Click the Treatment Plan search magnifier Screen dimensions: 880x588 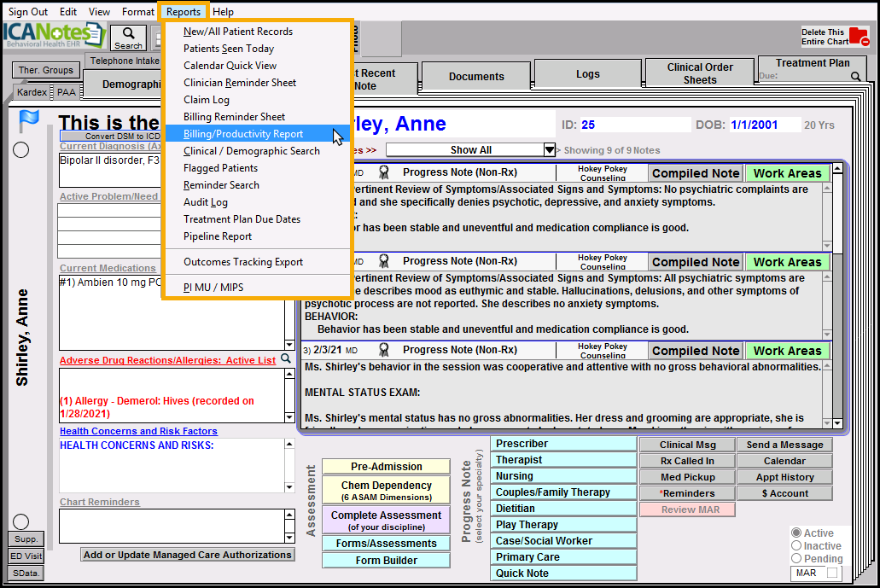[x=856, y=76]
